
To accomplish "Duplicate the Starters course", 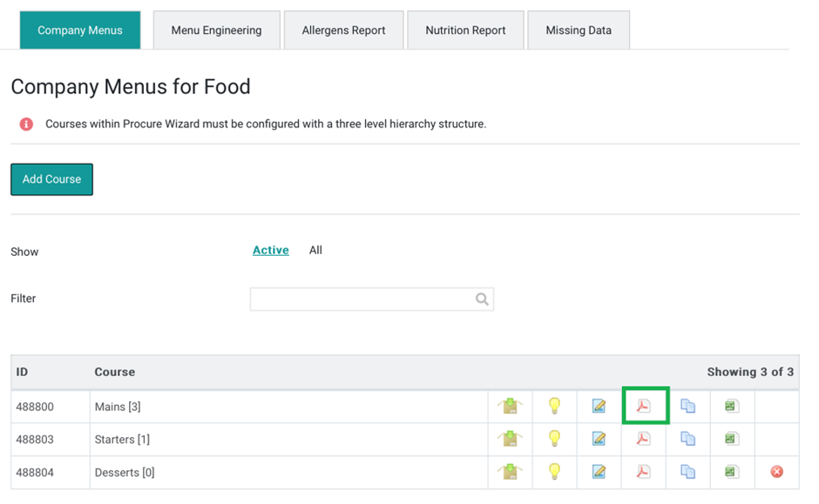I will click(x=687, y=439).
